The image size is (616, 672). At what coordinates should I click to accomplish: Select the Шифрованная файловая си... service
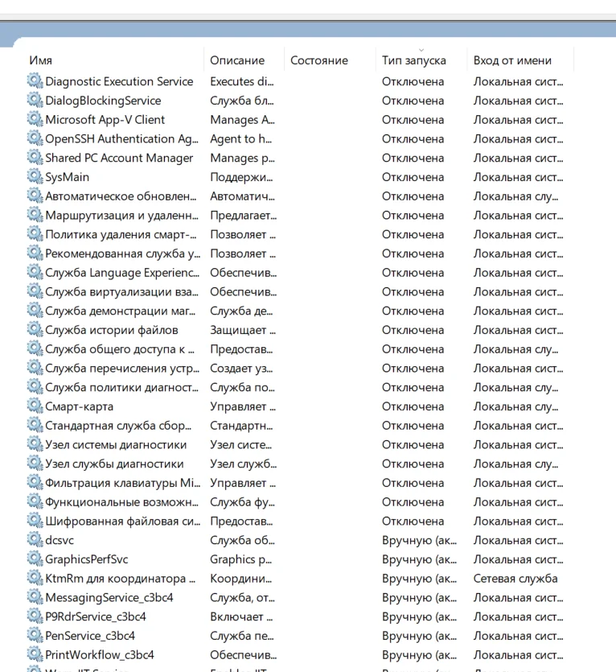click(296, 522)
